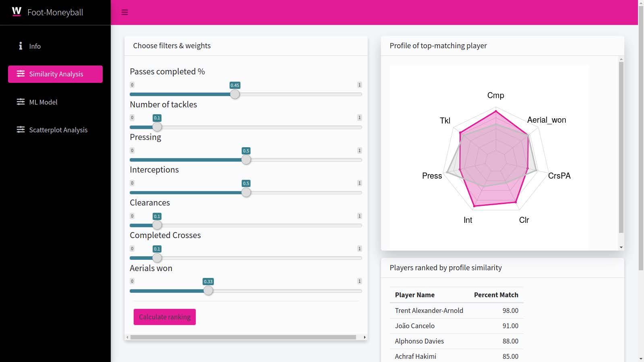Click the sliders icon beside Similarity Analysis
Viewport: 644px width, 362px height.
[x=21, y=74]
